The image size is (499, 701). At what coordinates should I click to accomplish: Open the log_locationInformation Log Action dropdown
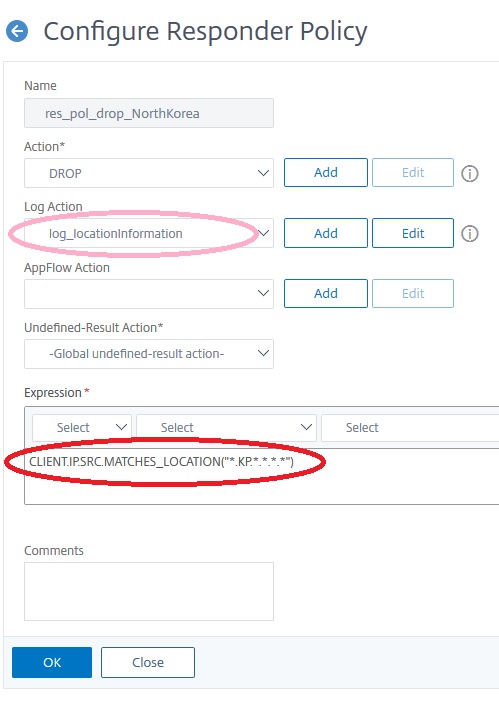point(149,233)
